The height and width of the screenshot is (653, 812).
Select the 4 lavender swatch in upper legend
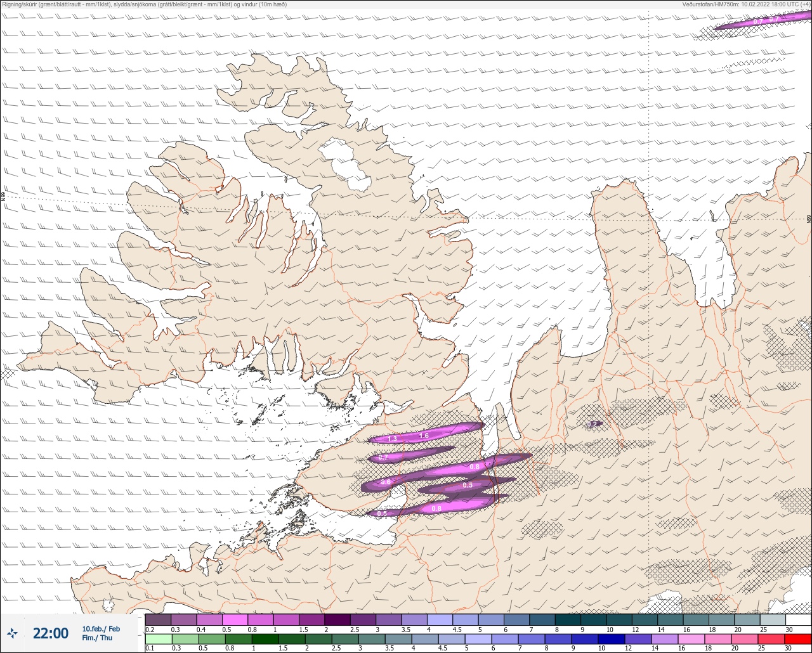point(440,619)
